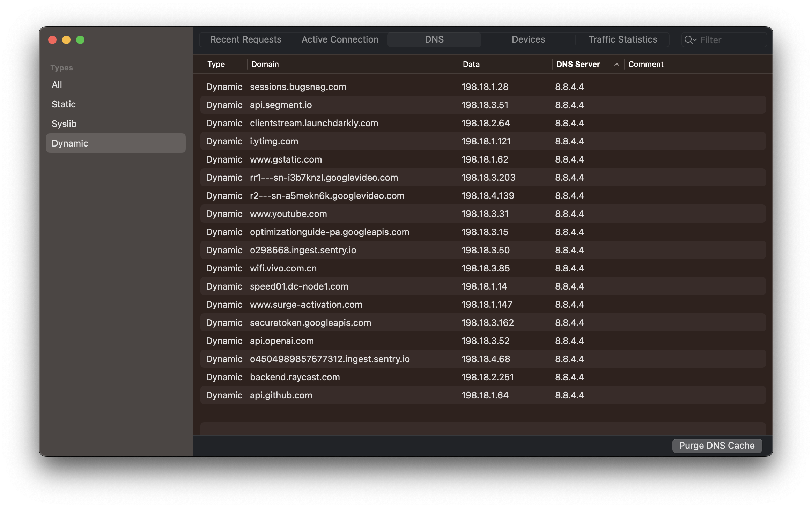Click the green zoom window button
This screenshot has height=508, width=812.
point(80,40)
